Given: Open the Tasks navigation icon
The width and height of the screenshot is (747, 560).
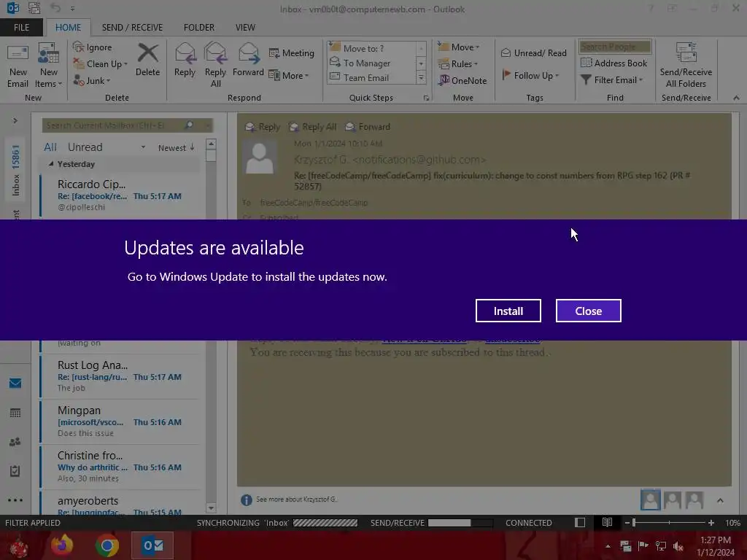Looking at the screenshot, I should 15,471.
